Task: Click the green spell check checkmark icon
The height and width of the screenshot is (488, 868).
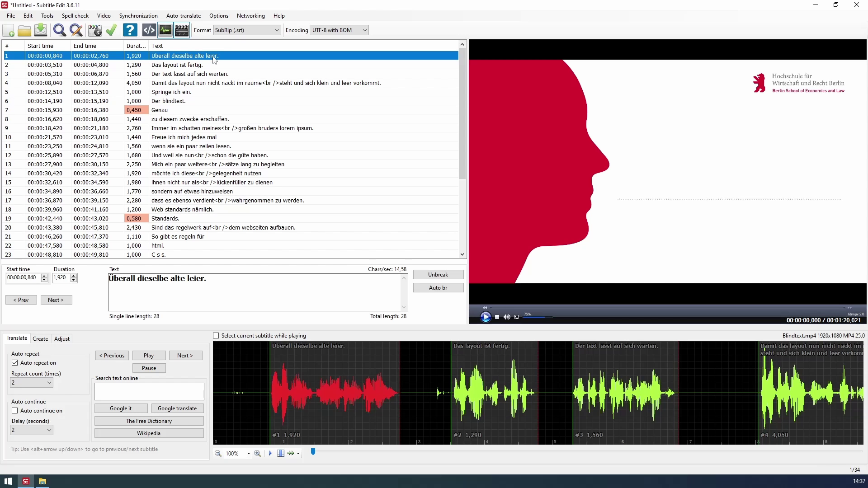Action: tap(111, 30)
